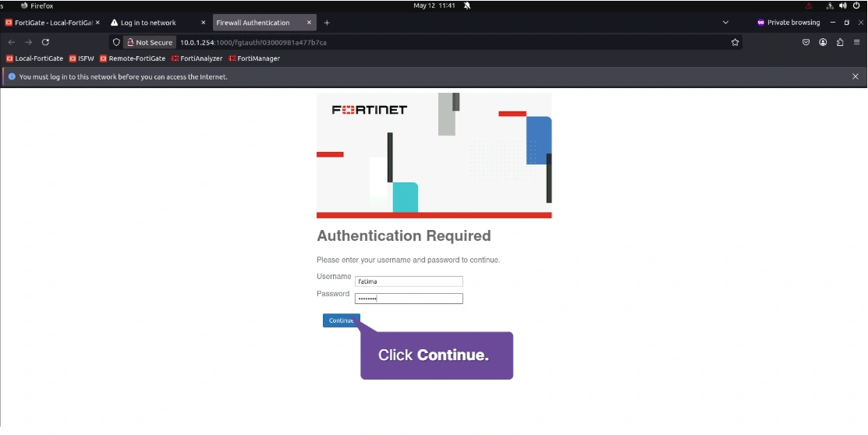
Task: Open the network status tray icon
Action: [x=830, y=5]
